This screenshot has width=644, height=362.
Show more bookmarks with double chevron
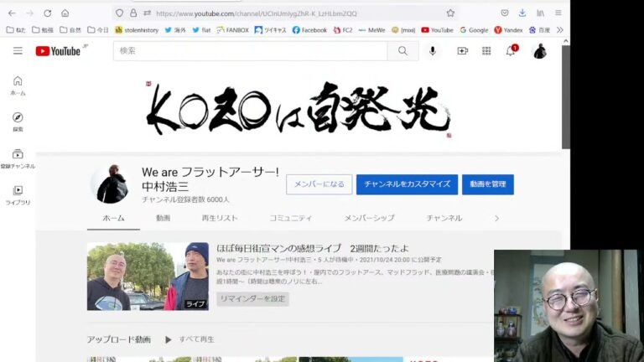point(560,30)
